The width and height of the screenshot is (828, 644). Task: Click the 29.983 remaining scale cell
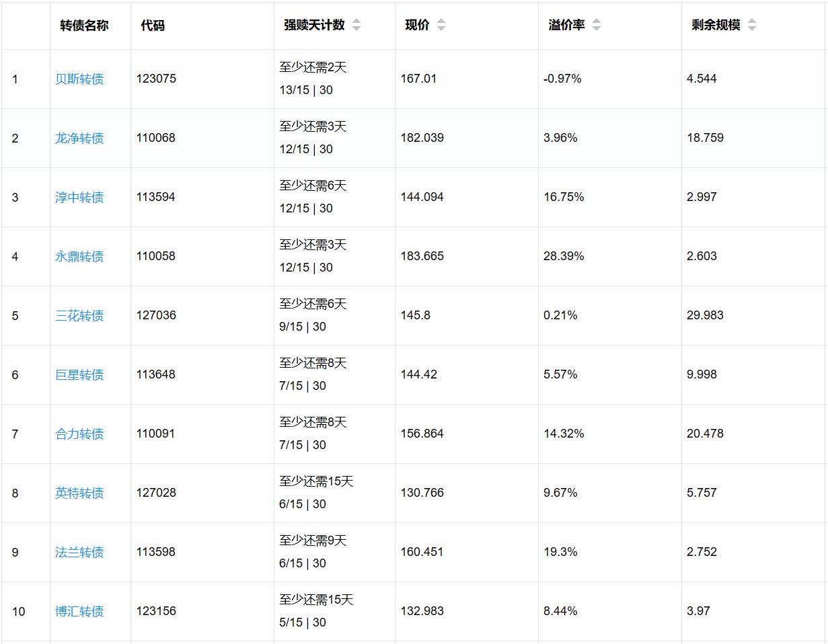[x=705, y=315]
